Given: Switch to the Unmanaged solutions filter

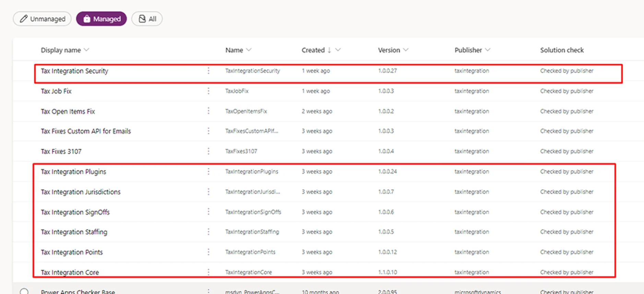Looking at the screenshot, I should 42,19.
